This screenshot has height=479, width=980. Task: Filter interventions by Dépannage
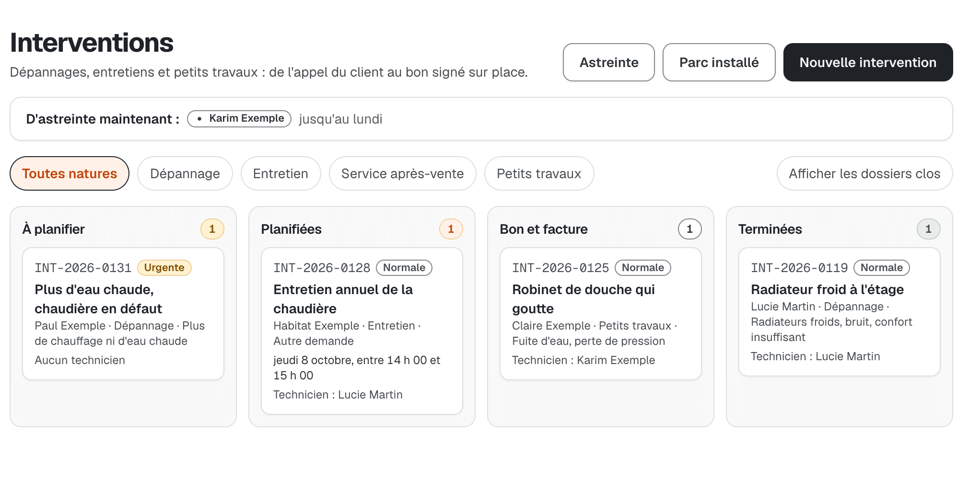tap(185, 173)
